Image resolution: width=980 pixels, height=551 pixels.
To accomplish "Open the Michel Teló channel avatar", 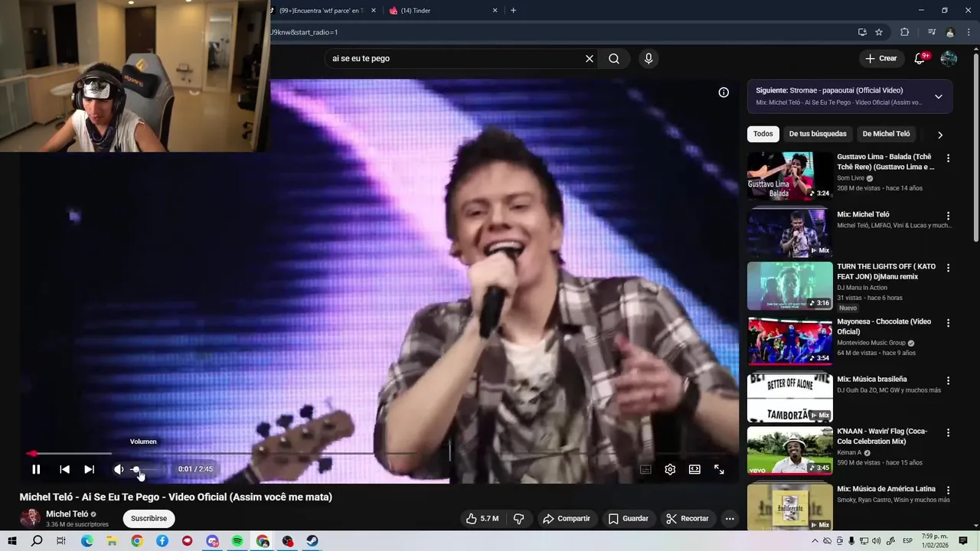I will pos(30,517).
